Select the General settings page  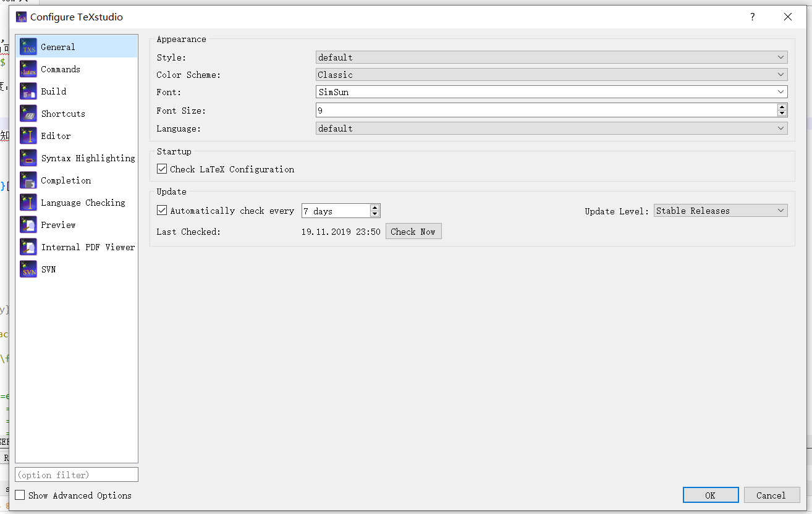pyautogui.click(x=77, y=47)
